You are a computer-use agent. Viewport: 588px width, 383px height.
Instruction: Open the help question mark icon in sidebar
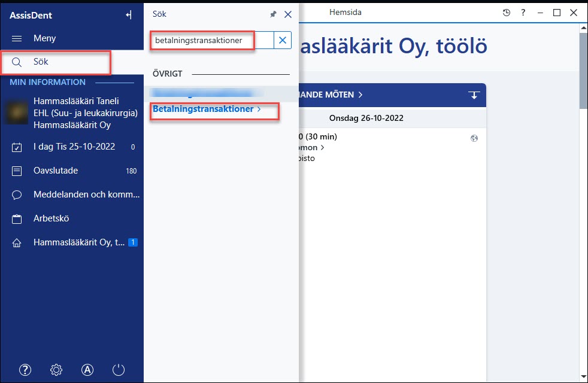[x=25, y=370]
